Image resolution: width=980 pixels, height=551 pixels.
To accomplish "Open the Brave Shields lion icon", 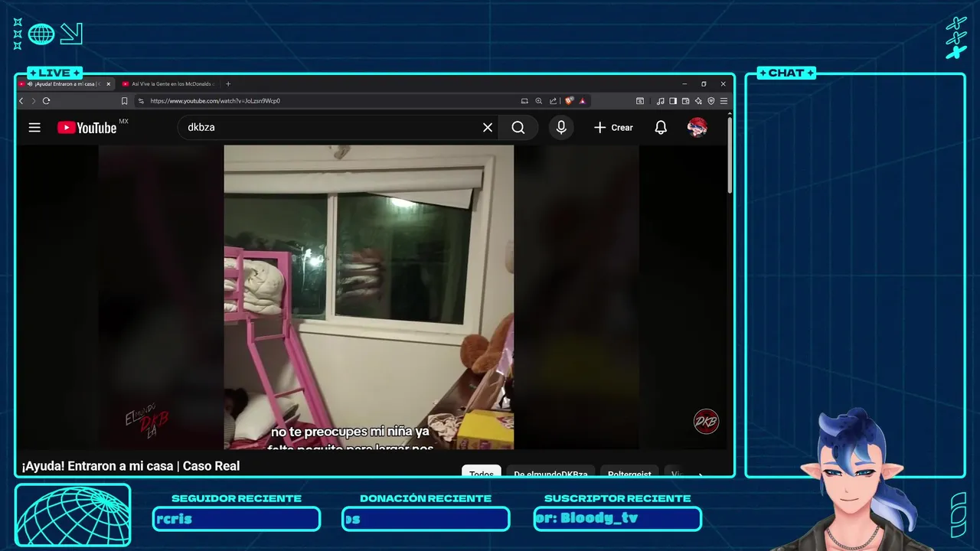I will [x=569, y=101].
